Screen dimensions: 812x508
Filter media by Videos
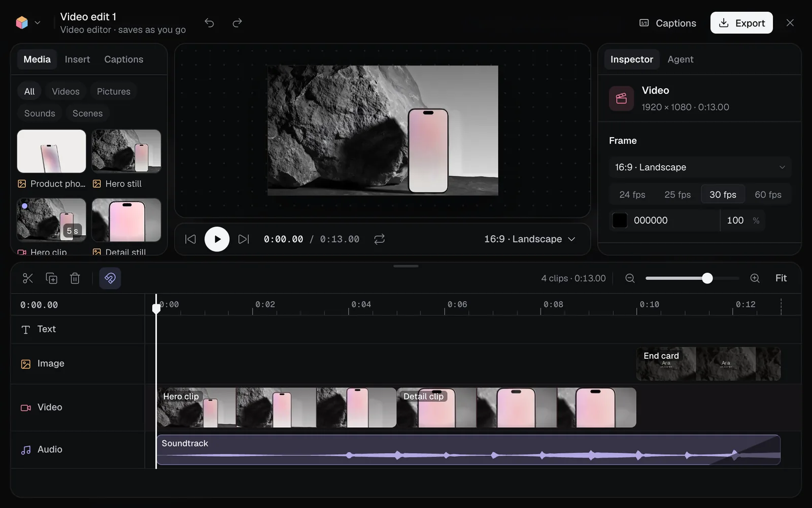[x=65, y=91]
